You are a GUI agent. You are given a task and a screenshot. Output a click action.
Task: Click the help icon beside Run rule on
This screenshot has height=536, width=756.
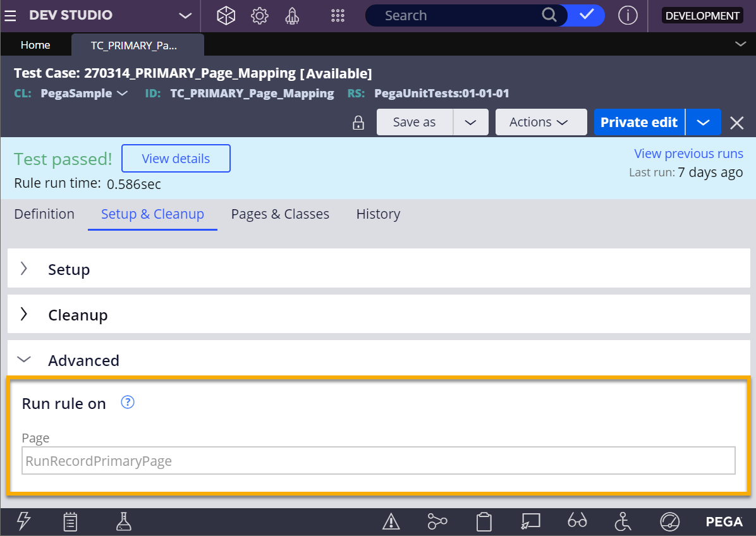[128, 403]
